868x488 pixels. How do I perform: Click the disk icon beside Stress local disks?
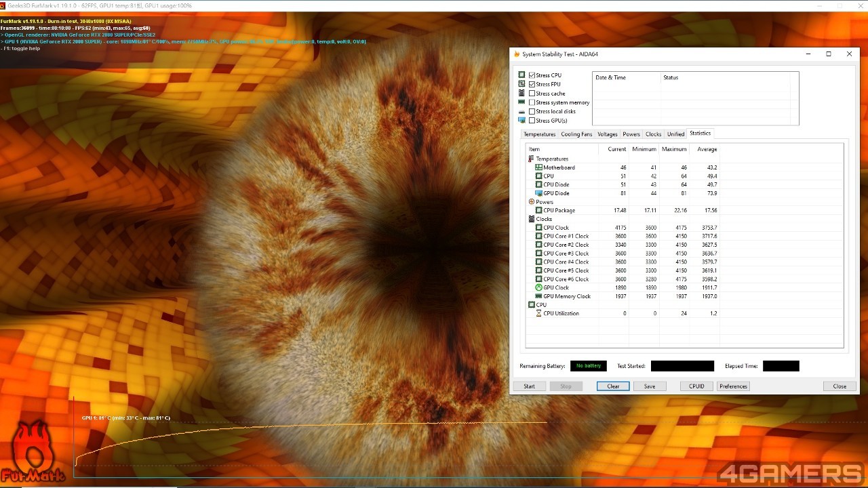[x=521, y=112]
